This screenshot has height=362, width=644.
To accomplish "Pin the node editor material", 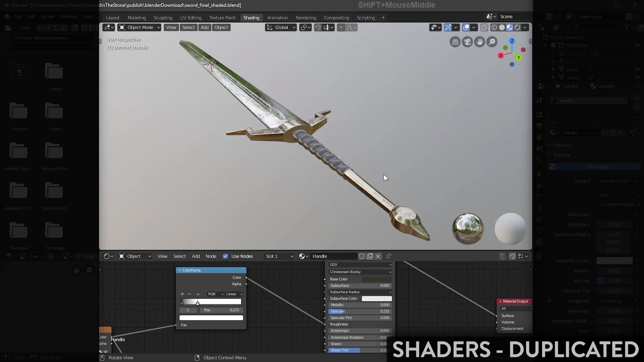I will click(x=388, y=256).
